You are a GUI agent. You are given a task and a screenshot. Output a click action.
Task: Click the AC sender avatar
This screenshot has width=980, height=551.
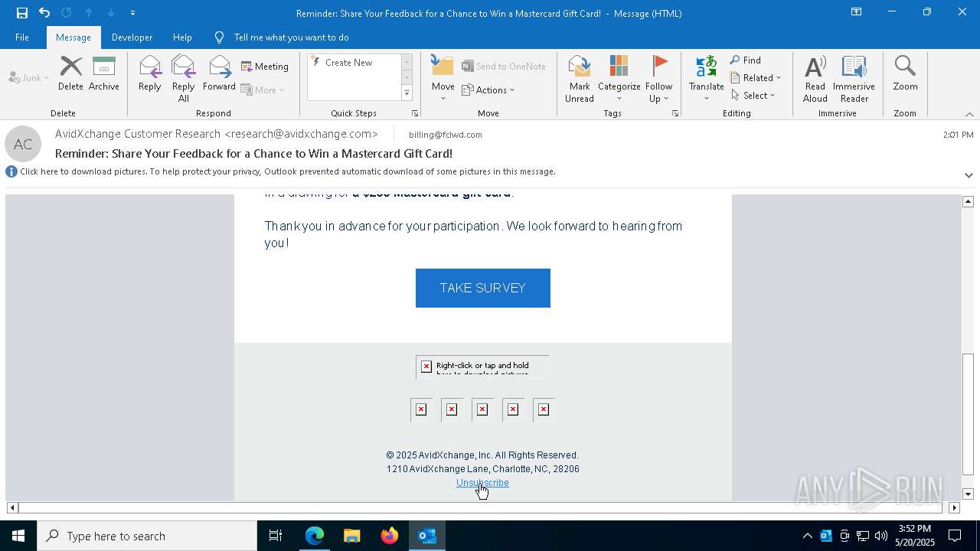[x=23, y=145]
